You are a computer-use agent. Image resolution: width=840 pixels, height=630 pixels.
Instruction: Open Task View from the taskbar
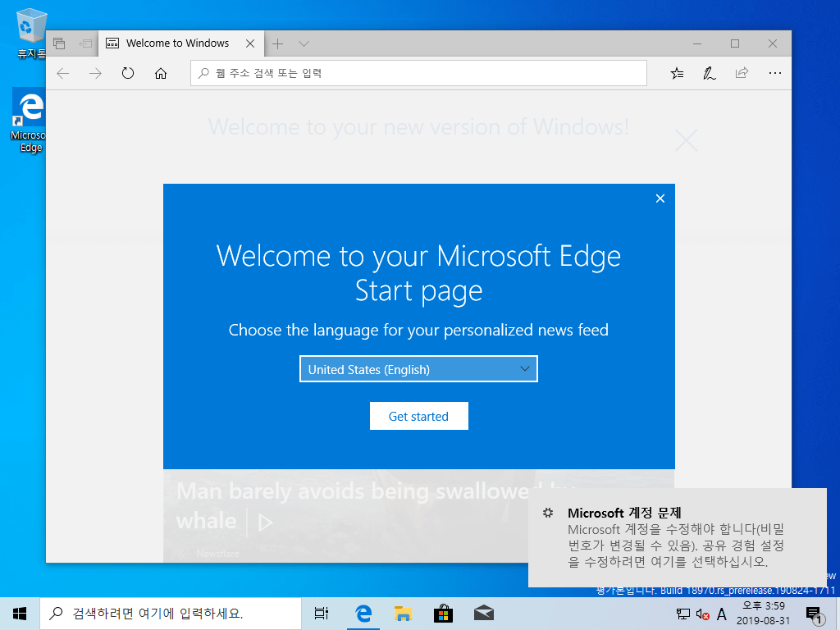322,614
